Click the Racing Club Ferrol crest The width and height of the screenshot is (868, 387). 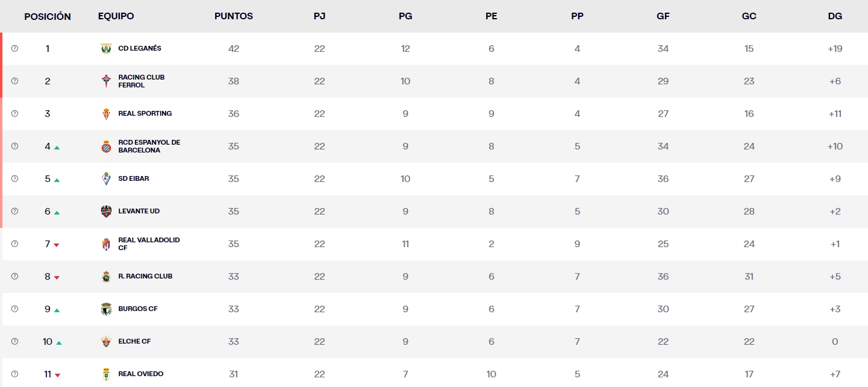tap(106, 81)
